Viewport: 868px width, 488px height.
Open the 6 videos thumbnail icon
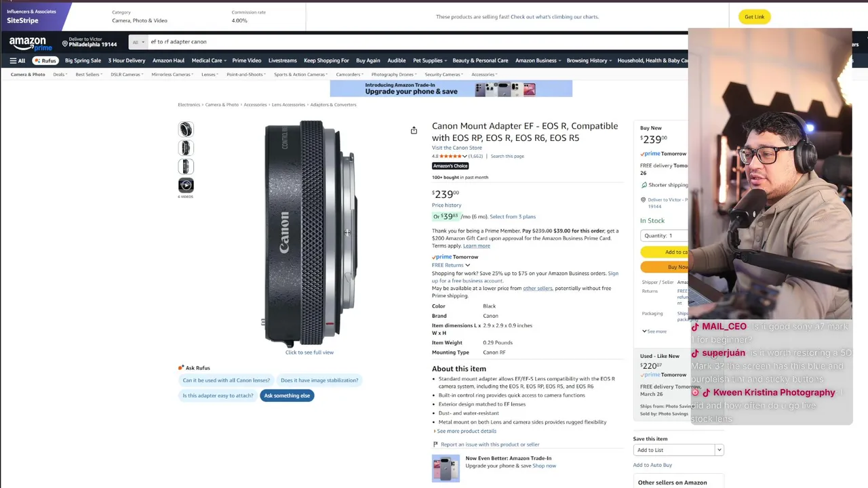(186, 185)
